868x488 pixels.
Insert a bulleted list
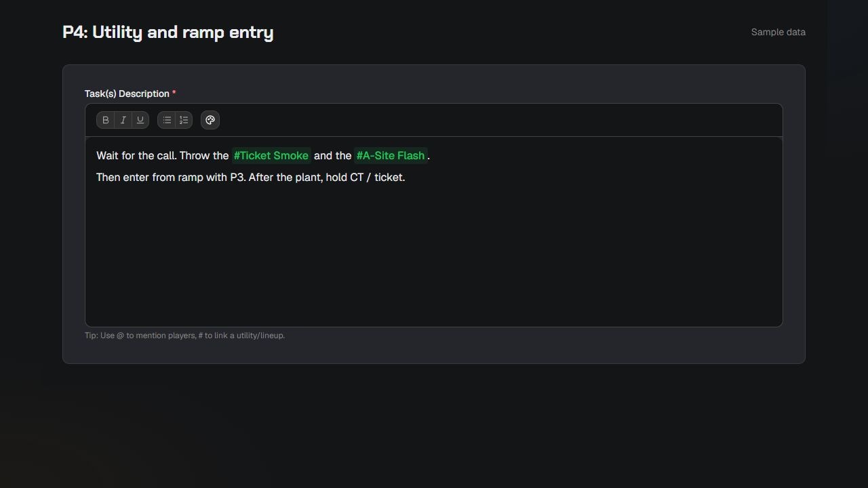pyautogui.click(x=167, y=120)
